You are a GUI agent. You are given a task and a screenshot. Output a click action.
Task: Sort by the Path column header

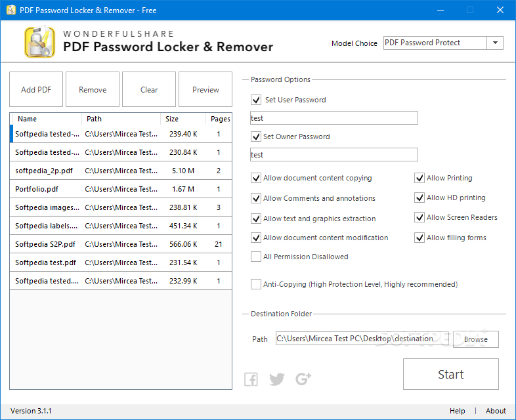[x=121, y=119]
